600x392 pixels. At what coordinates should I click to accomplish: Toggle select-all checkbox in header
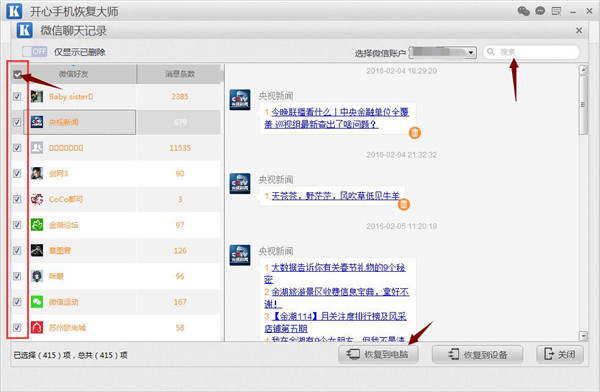pyautogui.click(x=17, y=74)
